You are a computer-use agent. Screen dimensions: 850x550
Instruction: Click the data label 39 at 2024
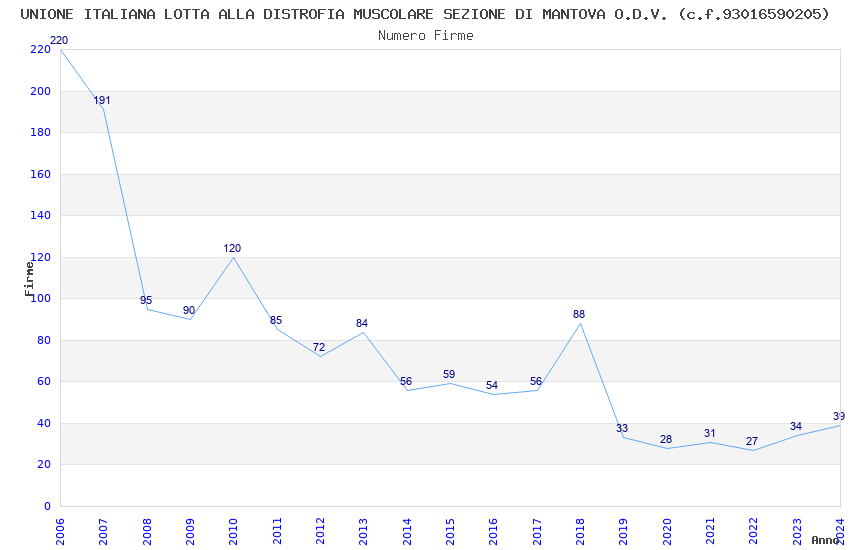pyautogui.click(x=839, y=416)
